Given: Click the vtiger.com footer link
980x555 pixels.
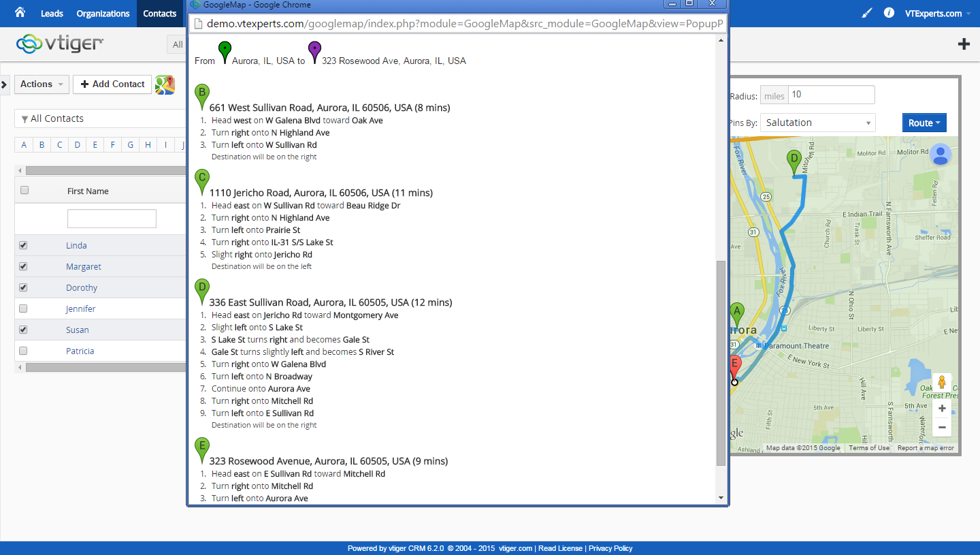Looking at the screenshot, I should coord(515,548).
